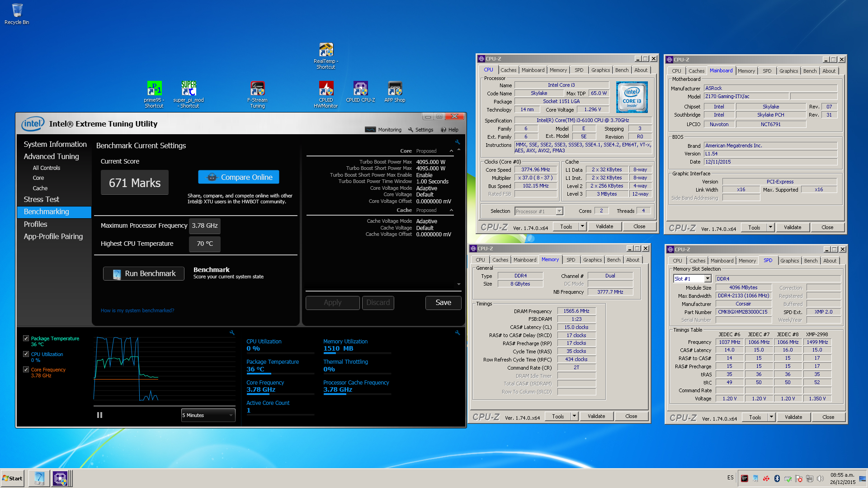Image resolution: width=868 pixels, height=488 pixels.
Task: Click the Intel logo in XTU title
Action: click(33, 123)
